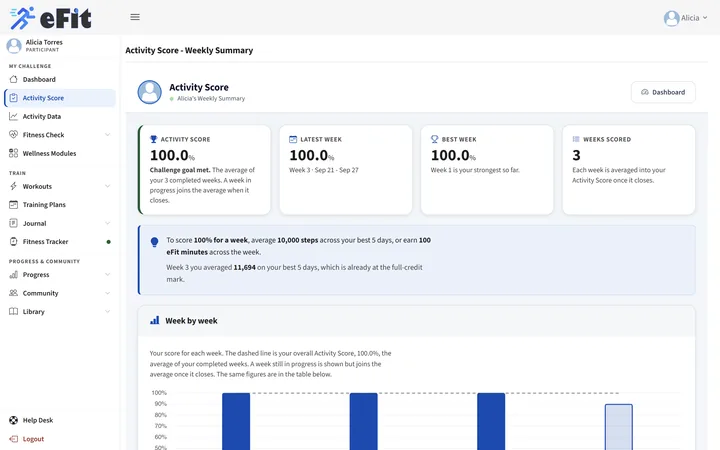Expand the Library chevron
The height and width of the screenshot is (450, 720).
pos(107,311)
